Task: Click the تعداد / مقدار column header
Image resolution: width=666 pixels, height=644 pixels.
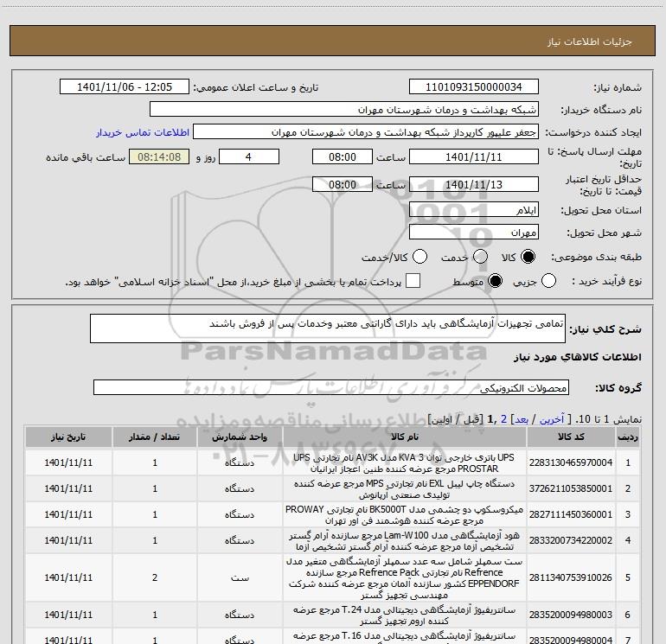Action: coord(155,437)
